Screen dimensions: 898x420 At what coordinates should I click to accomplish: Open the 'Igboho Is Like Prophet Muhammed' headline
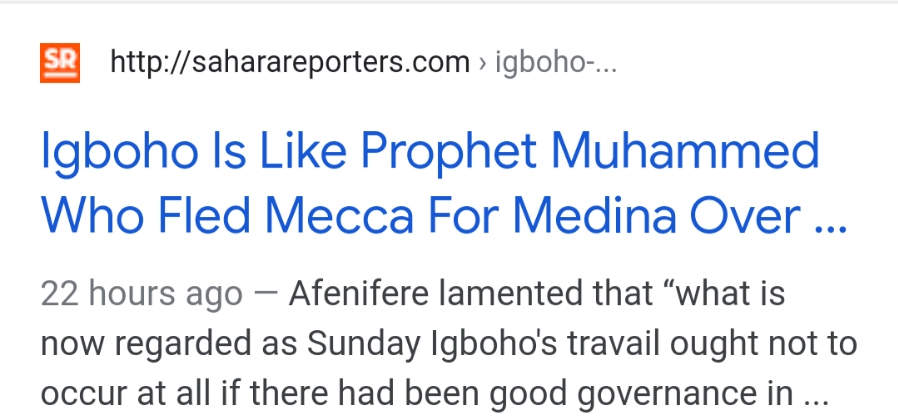tap(430, 153)
